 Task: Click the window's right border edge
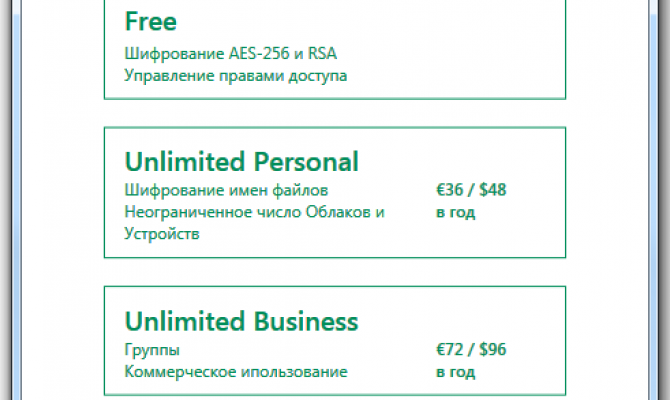(654, 200)
